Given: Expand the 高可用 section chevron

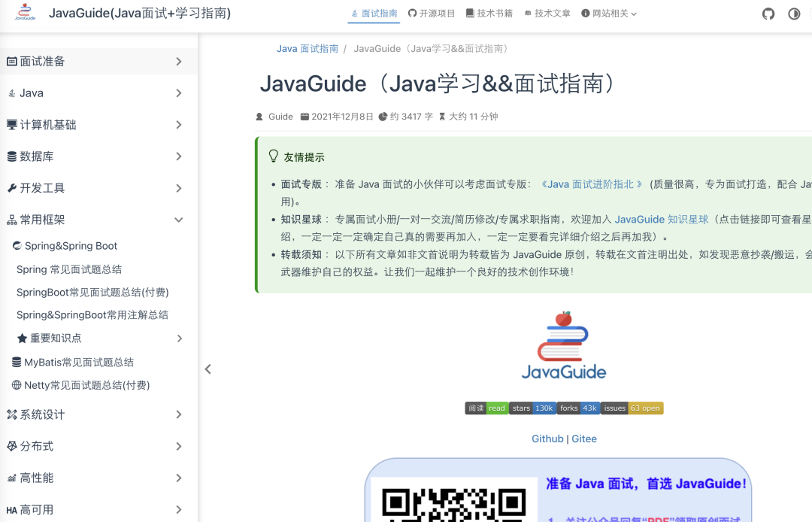Looking at the screenshot, I should pyautogui.click(x=179, y=509).
